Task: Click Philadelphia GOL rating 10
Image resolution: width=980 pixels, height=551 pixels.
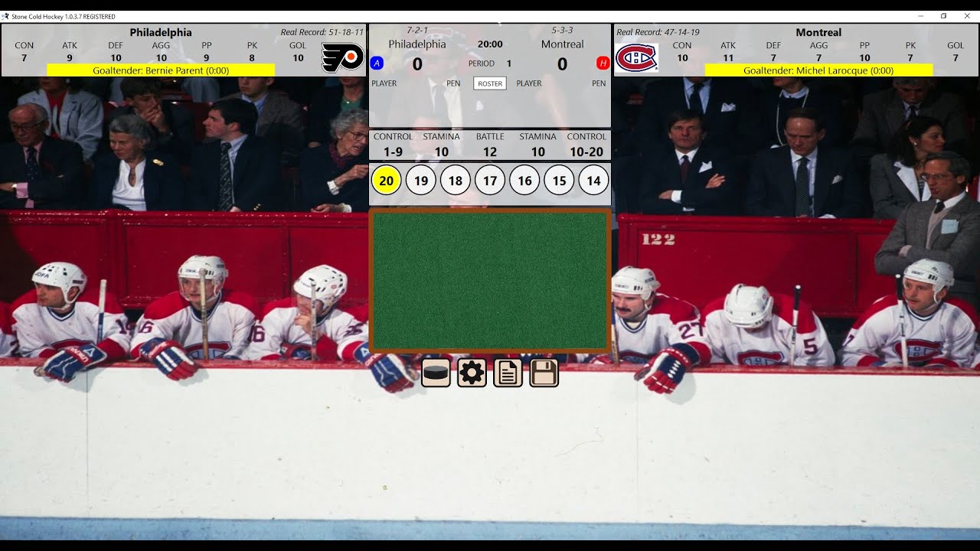Action: point(298,57)
